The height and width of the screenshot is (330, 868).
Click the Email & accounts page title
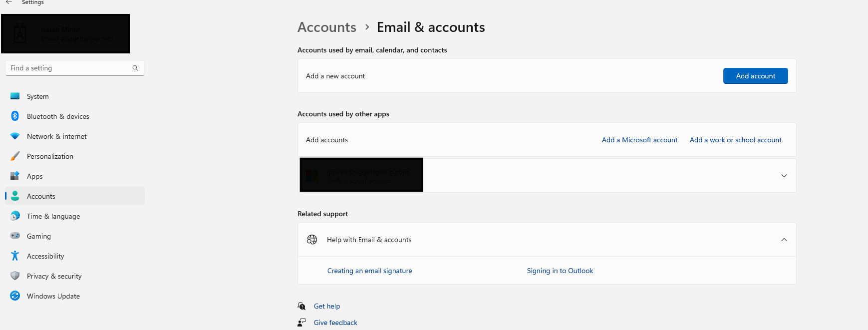tap(431, 27)
